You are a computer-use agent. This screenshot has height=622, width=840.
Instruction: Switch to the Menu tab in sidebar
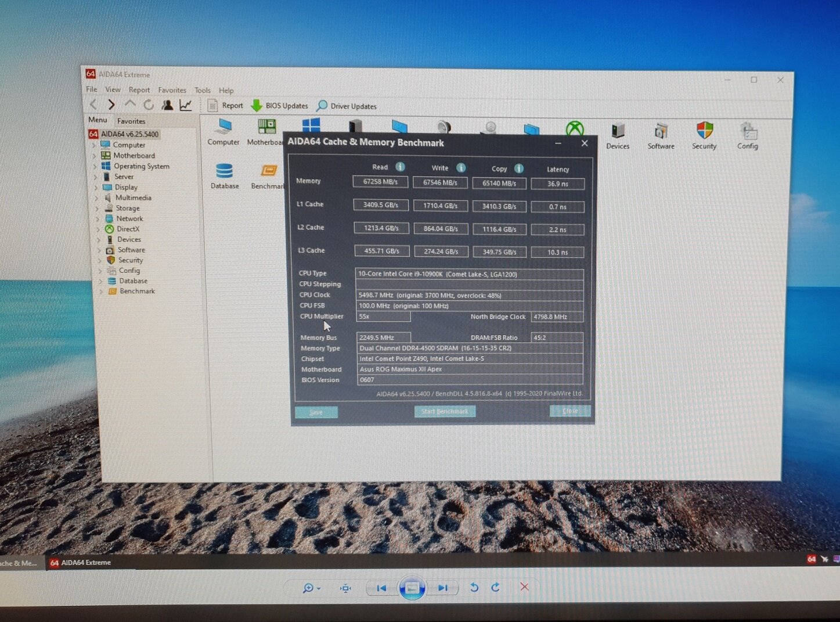[x=98, y=120]
